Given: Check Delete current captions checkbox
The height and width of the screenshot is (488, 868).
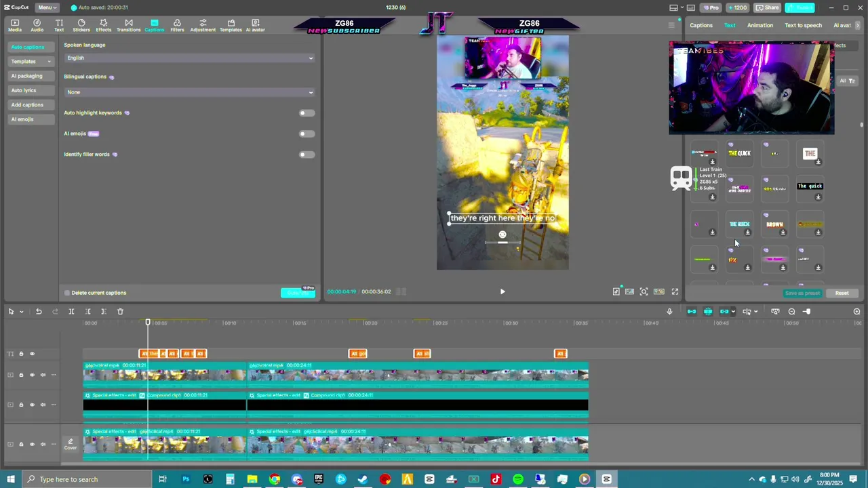Looking at the screenshot, I should point(67,293).
